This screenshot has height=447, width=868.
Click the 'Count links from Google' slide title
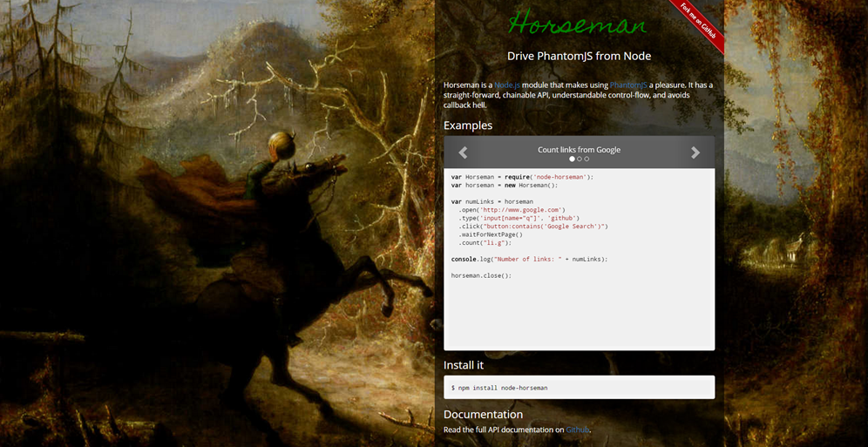pyautogui.click(x=579, y=149)
